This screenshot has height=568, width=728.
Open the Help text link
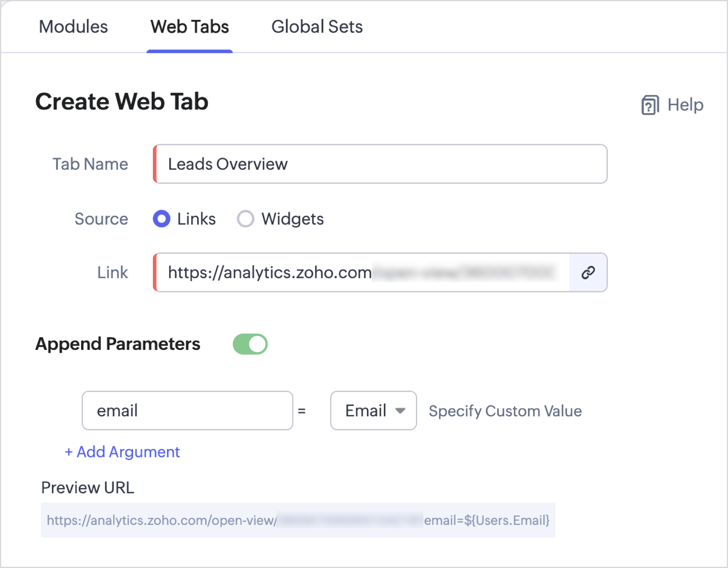tap(685, 105)
